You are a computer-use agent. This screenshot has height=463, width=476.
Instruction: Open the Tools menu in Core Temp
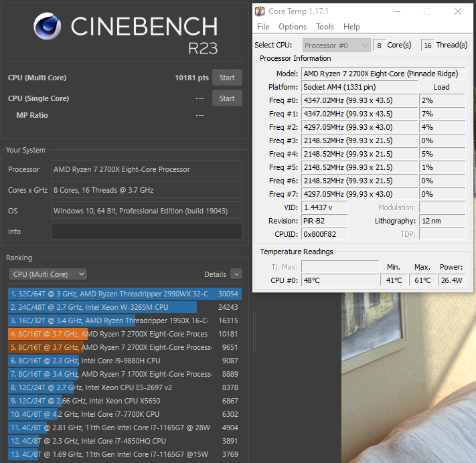click(x=325, y=27)
